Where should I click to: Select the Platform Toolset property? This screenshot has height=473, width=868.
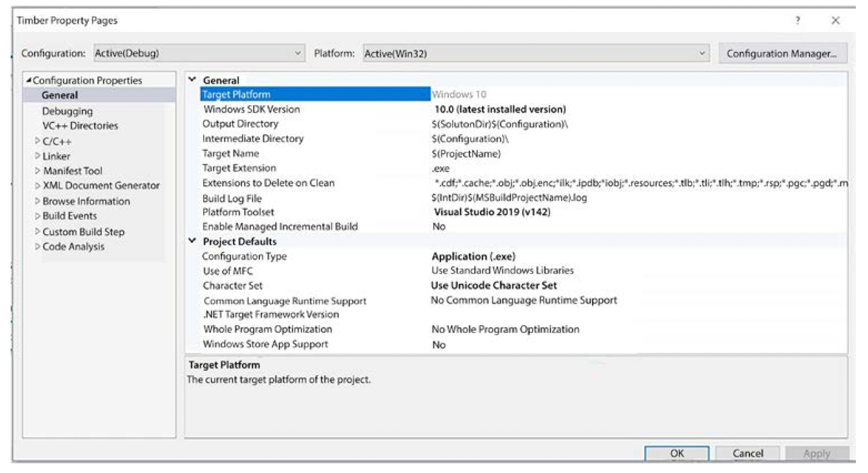tap(238, 212)
